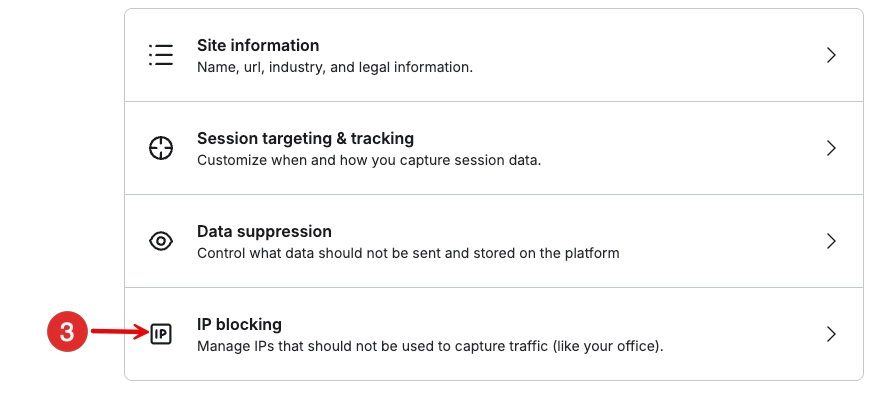
Task: Click the IP blocking icon
Action: coord(161,334)
